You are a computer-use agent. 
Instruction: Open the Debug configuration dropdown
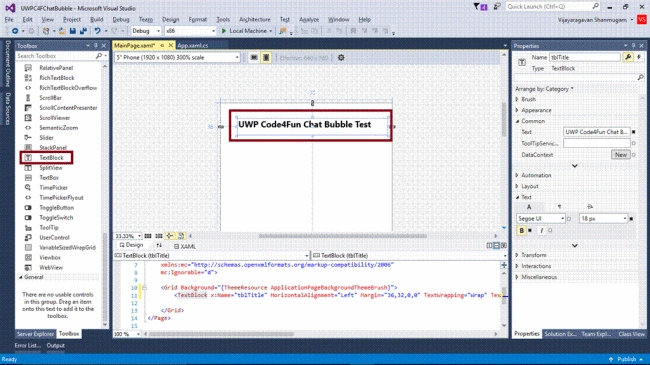coord(146,31)
